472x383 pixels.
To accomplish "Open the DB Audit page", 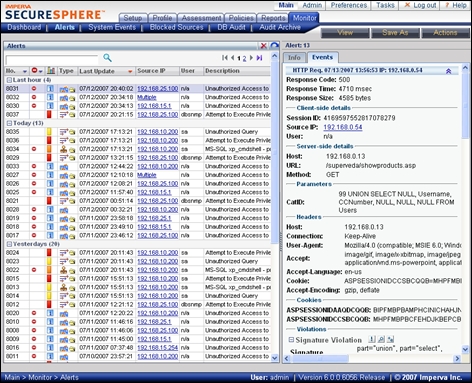I will 231,27.
